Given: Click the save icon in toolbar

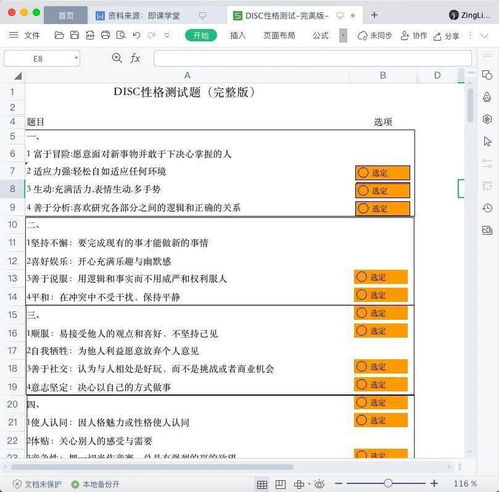Looking at the screenshot, I should pos(74,35).
